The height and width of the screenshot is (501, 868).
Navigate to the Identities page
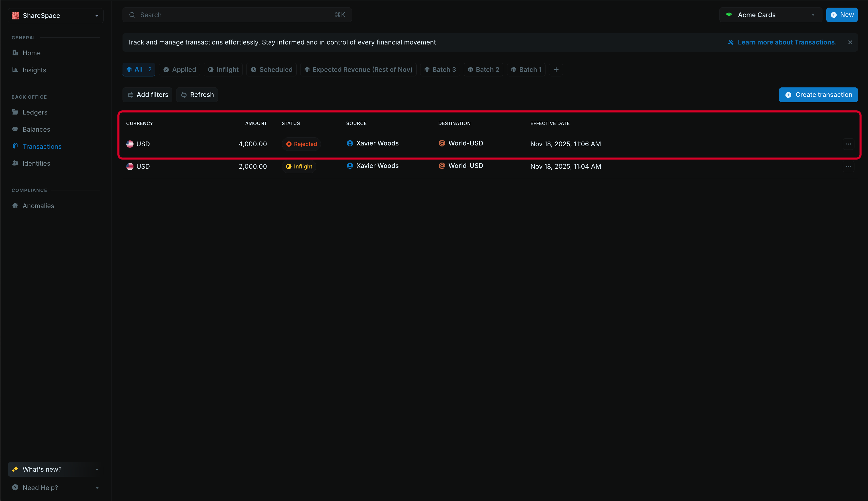tap(36, 163)
